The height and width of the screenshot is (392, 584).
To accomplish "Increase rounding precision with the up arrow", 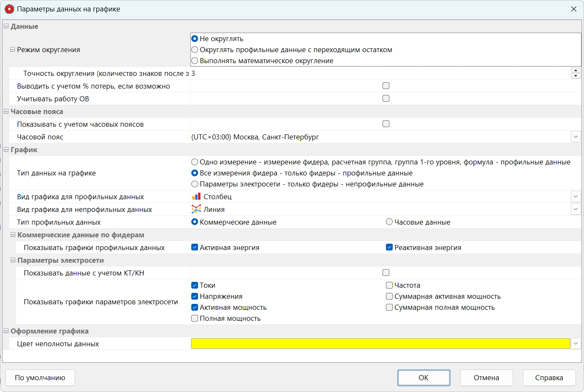I will 576,70.
